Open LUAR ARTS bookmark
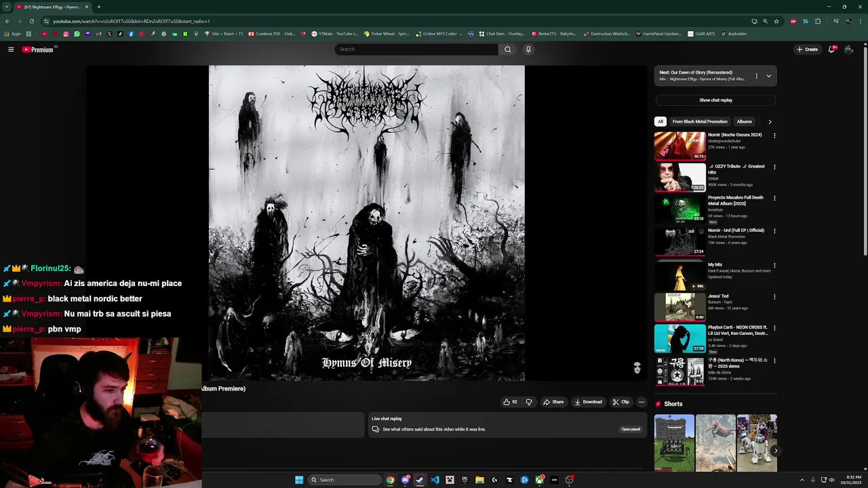 coord(701,34)
